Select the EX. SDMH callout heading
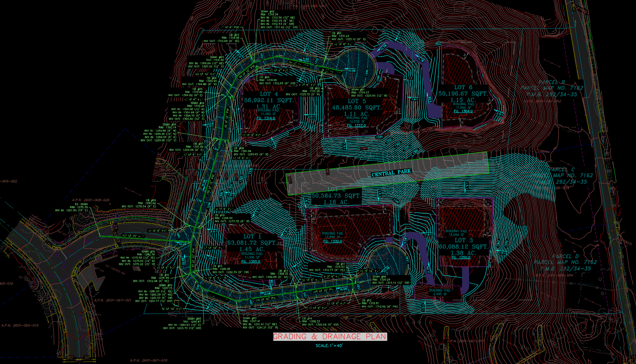The width and height of the screenshot is (636, 364). coord(81,204)
